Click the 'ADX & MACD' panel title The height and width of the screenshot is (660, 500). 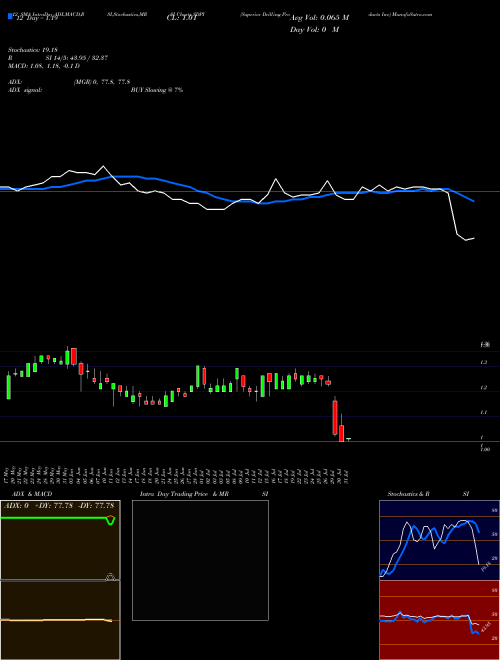tap(32, 494)
